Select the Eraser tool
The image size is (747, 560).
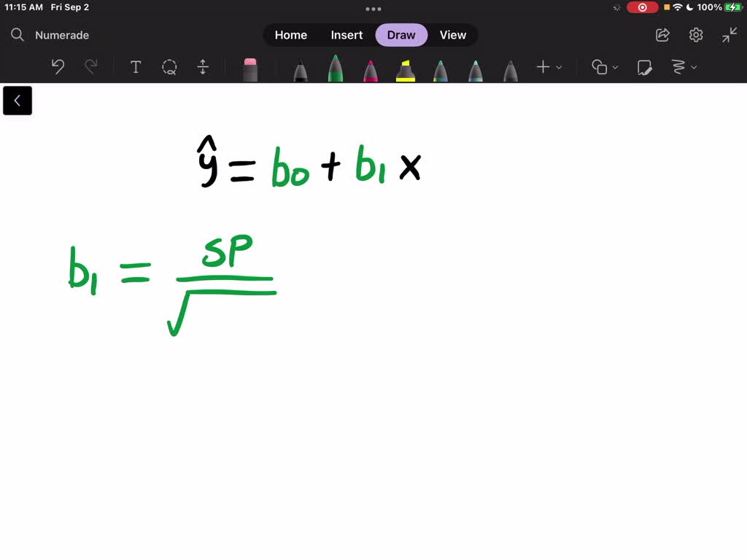click(x=250, y=67)
